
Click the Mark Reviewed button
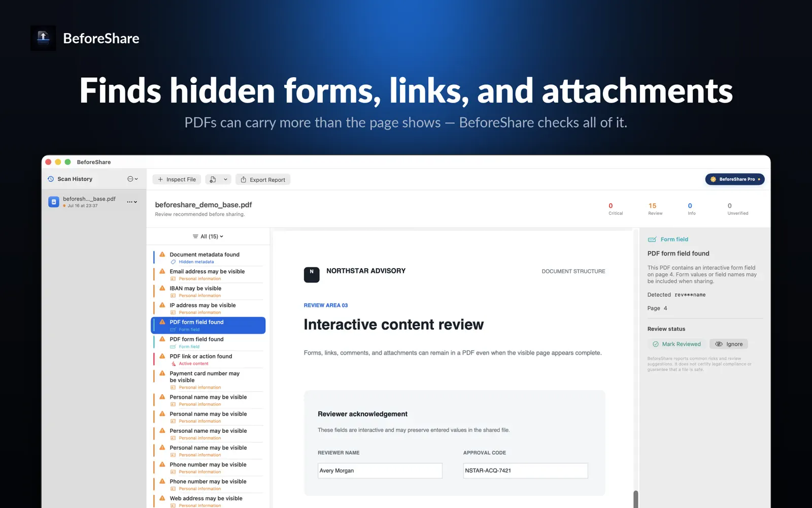tap(676, 344)
